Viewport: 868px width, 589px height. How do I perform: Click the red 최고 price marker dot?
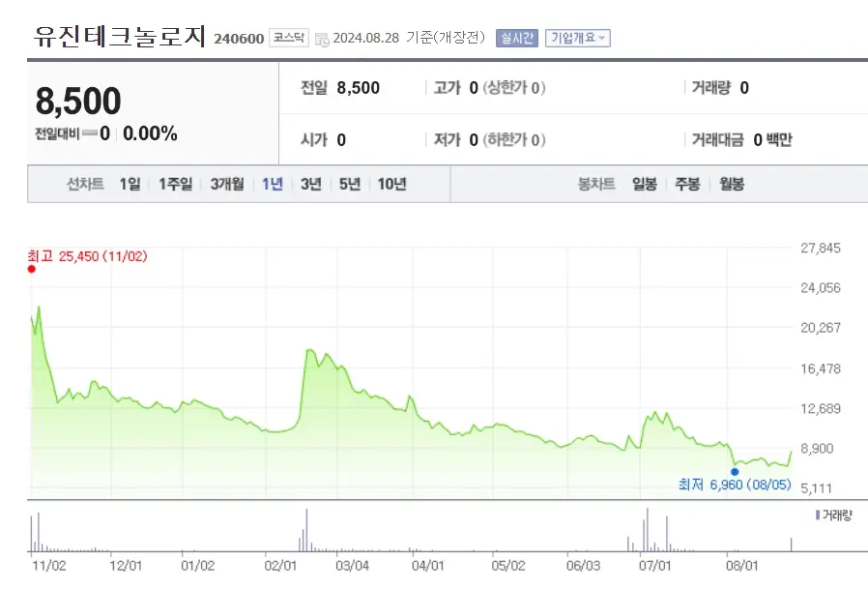click(x=31, y=270)
